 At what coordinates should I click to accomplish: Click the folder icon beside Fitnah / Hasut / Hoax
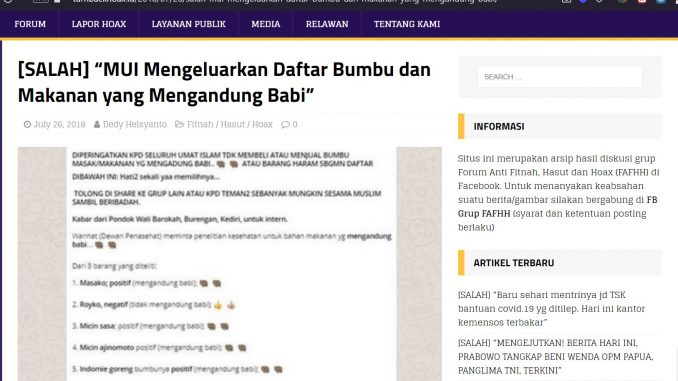[179, 125]
